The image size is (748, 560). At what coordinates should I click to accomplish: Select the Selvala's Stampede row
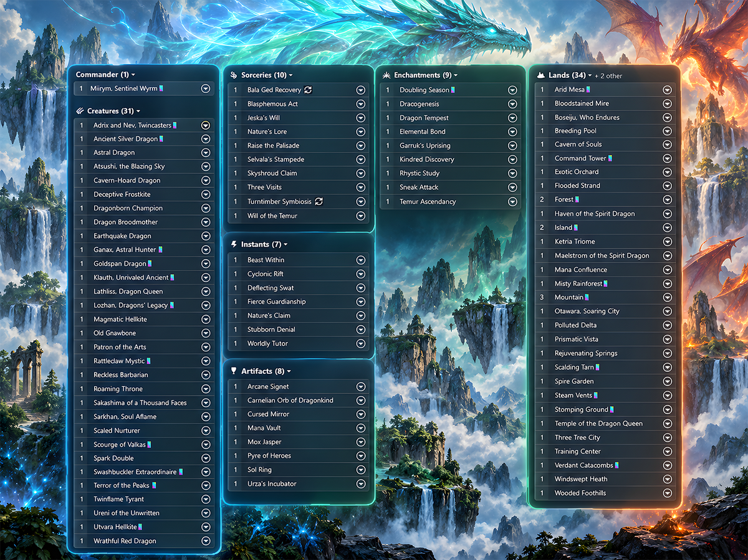299,159
